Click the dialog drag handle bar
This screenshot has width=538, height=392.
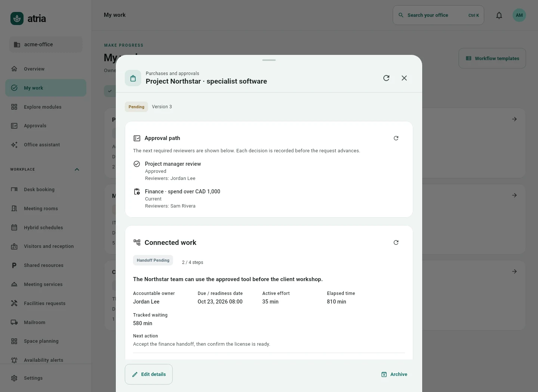269,60
